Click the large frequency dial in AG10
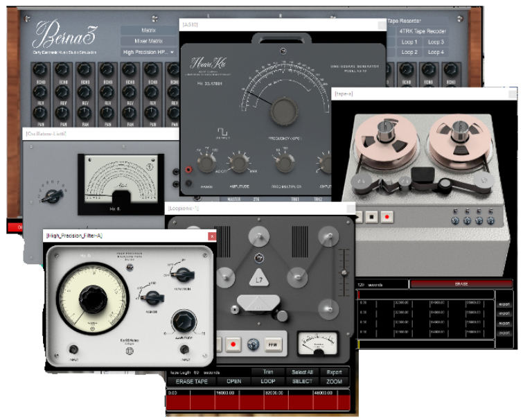Image resolution: width=523 pixels, height=420 pixels. [x=284, y=112]
